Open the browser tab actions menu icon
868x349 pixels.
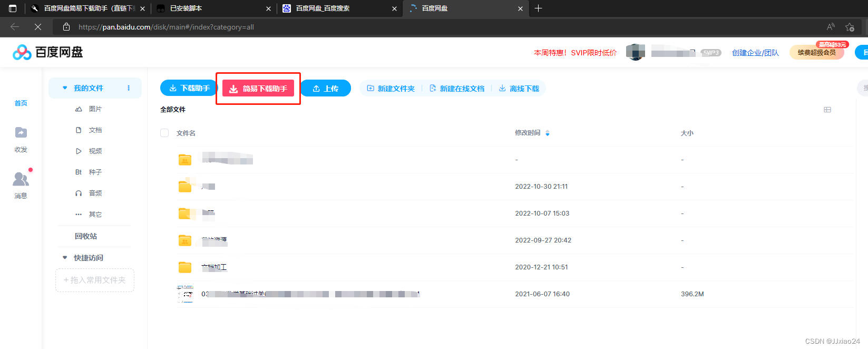pyautogui.click(x=13, y=8)
